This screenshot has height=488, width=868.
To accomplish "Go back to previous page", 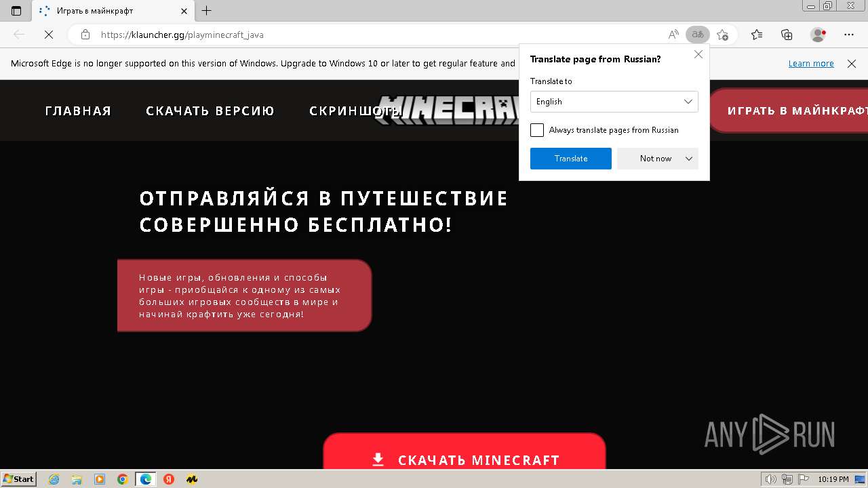I will pyautogui.click(x=19, y=35).
